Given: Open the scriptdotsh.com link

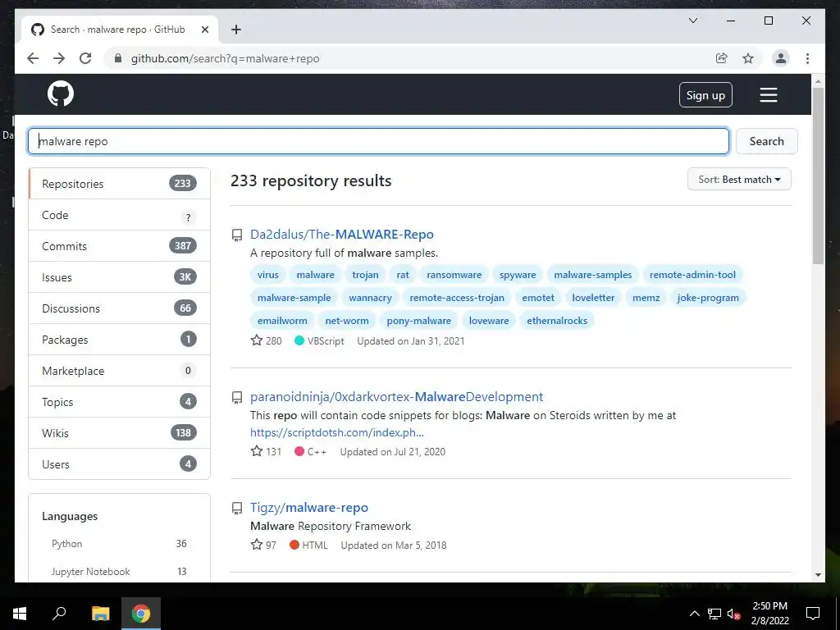Looking at the screenshot, I should pos(337,432).
